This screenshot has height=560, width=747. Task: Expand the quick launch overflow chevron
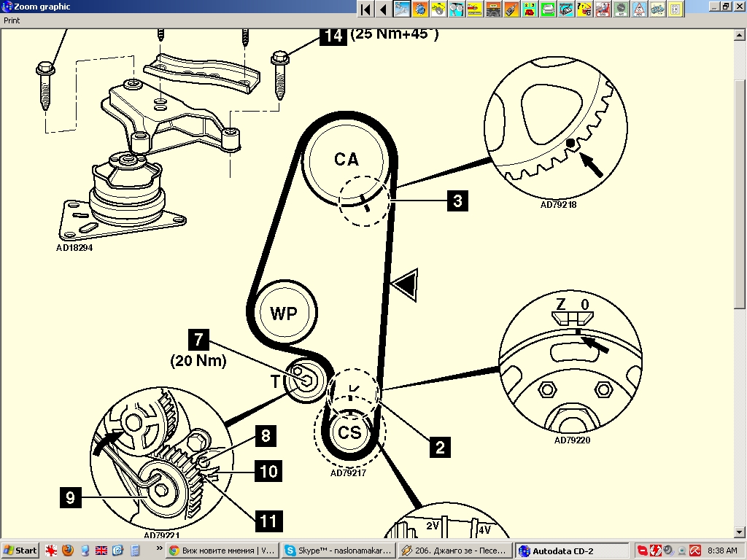[x=159, y=548]
